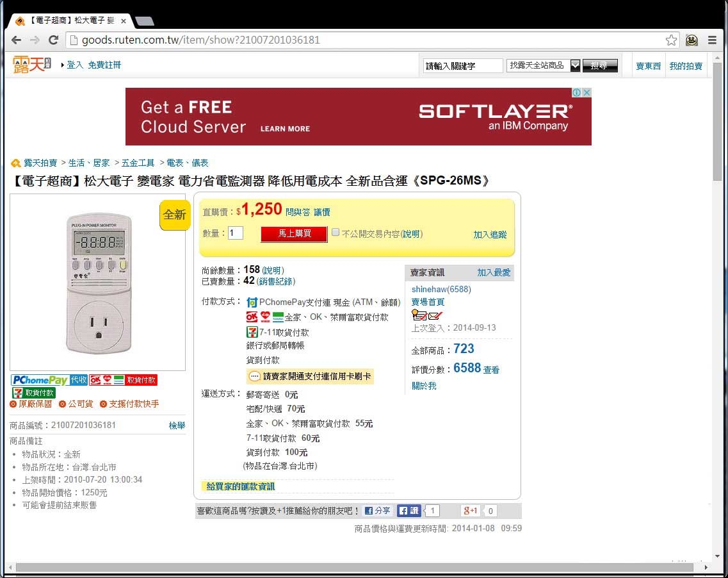This screenshot has height=578, width=728.
Task: Click the address bar URL field
Action: [x=371, y=40]
